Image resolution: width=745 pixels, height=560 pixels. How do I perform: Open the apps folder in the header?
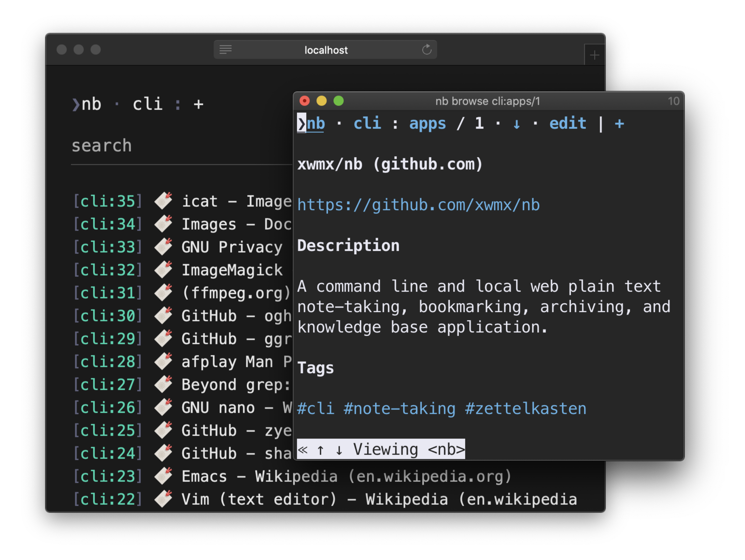(427, 124)
